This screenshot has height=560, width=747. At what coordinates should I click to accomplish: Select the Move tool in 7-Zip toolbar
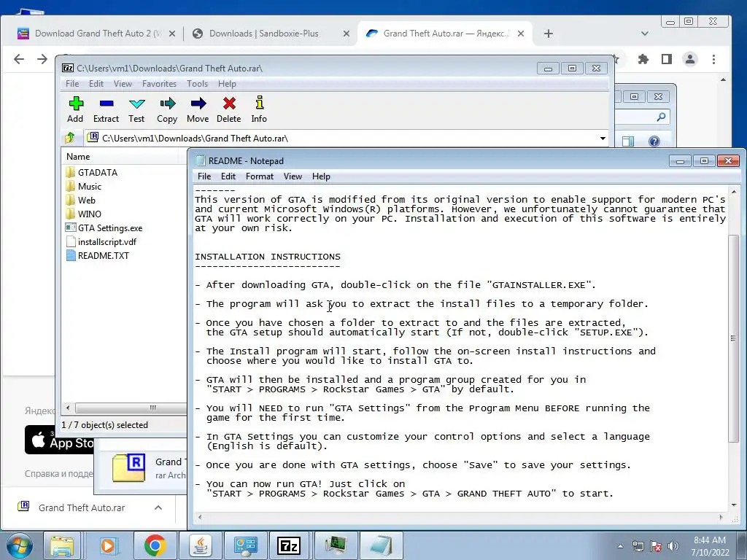point(198,109)
